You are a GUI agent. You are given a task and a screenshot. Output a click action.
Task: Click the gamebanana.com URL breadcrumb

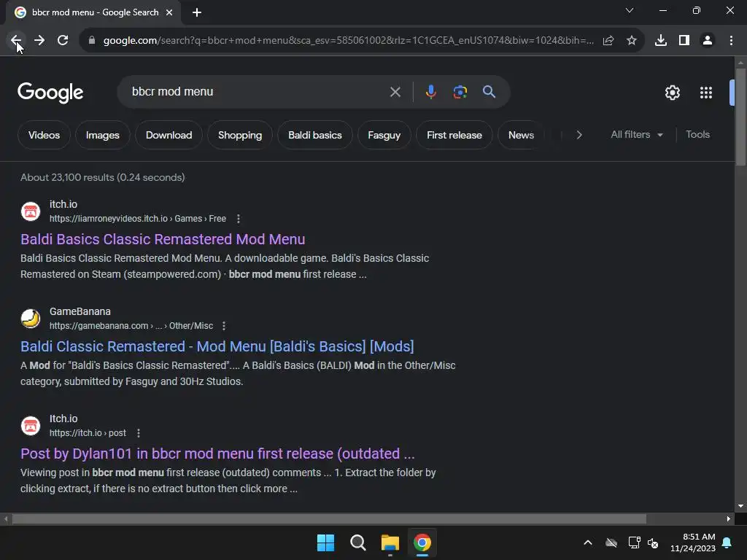pos(131,326)
